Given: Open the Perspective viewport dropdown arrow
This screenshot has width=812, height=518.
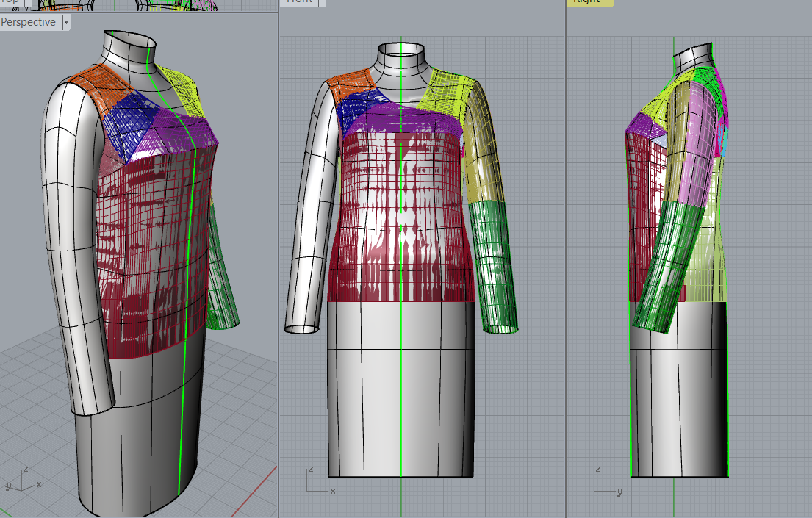Looking at the screenshot, I should pyautogui.click(x=66, y=22).
